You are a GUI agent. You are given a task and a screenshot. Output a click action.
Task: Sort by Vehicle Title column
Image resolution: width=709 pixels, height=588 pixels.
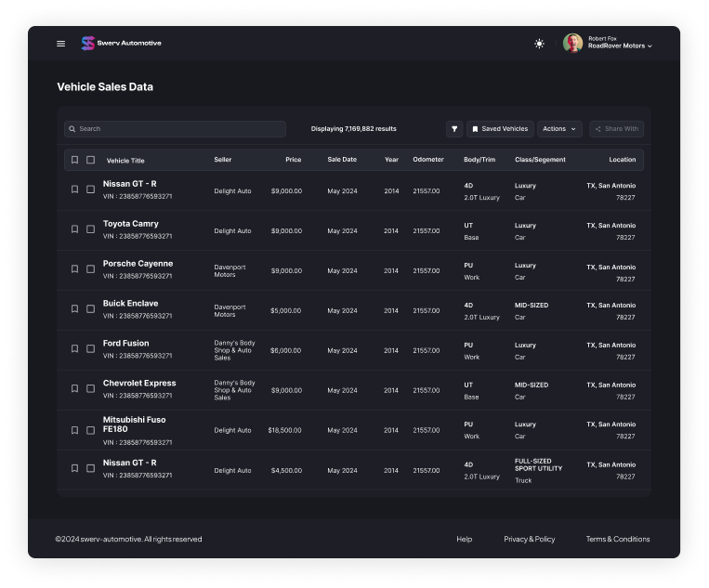(x=125, y=161)
